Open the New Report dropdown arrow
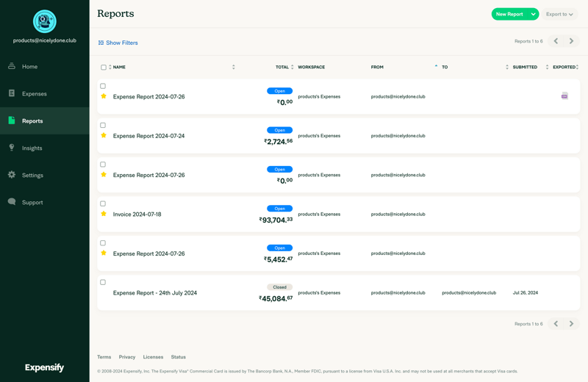588x382 pixels. coord(533,14)
